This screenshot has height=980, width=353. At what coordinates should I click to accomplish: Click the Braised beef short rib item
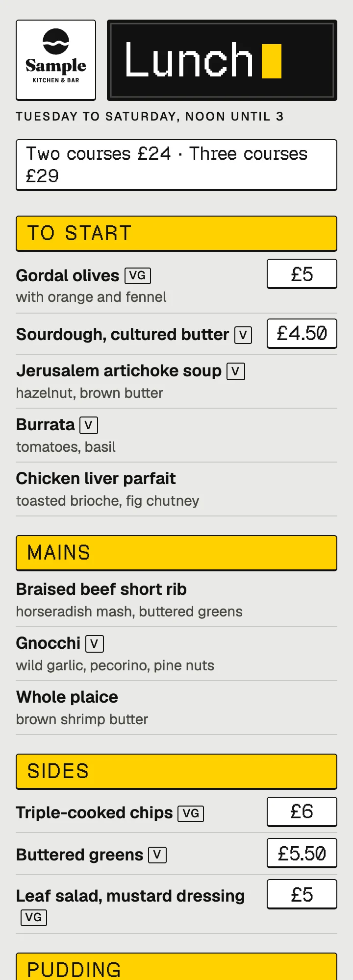coord(176,600)
